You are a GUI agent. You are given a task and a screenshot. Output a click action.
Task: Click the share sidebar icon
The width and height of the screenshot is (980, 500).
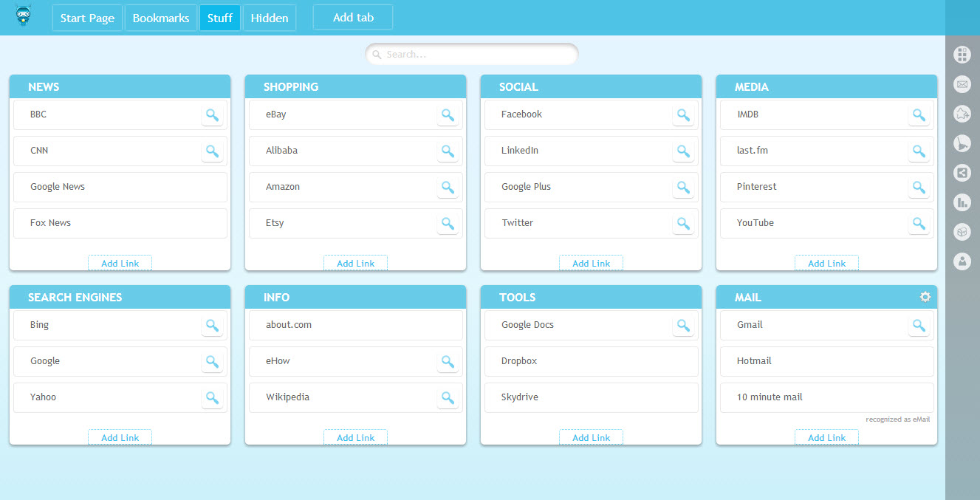pyautogui.click(x=962, y=173)
